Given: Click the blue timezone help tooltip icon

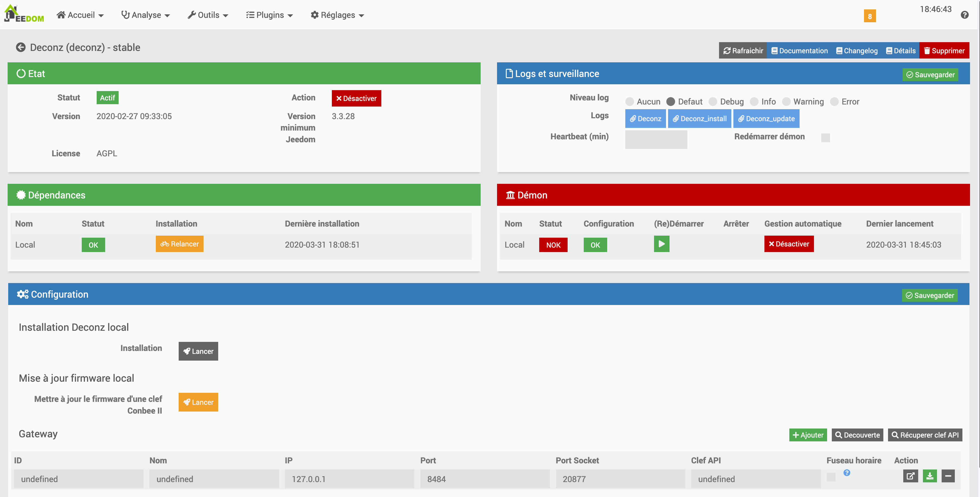Looking at the screenshot, I should pos(847,473).
